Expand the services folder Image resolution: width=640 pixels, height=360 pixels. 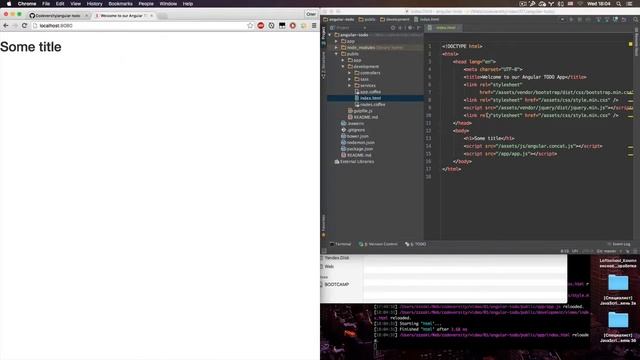tap(350, 86)
